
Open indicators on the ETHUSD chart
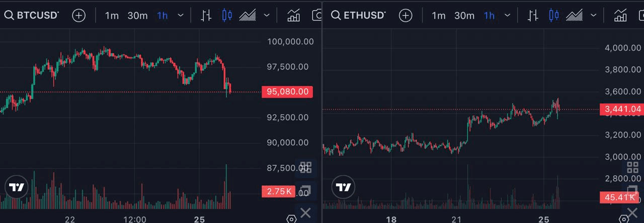620,16
